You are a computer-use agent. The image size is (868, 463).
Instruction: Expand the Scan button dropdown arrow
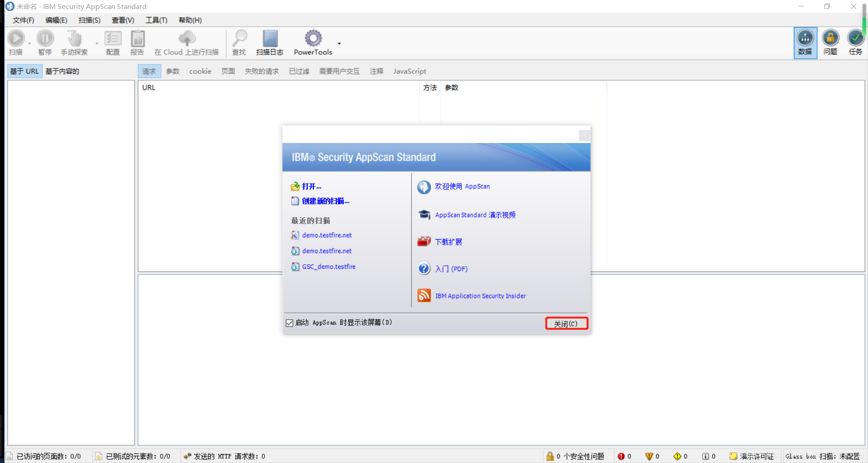click(30, 44)
